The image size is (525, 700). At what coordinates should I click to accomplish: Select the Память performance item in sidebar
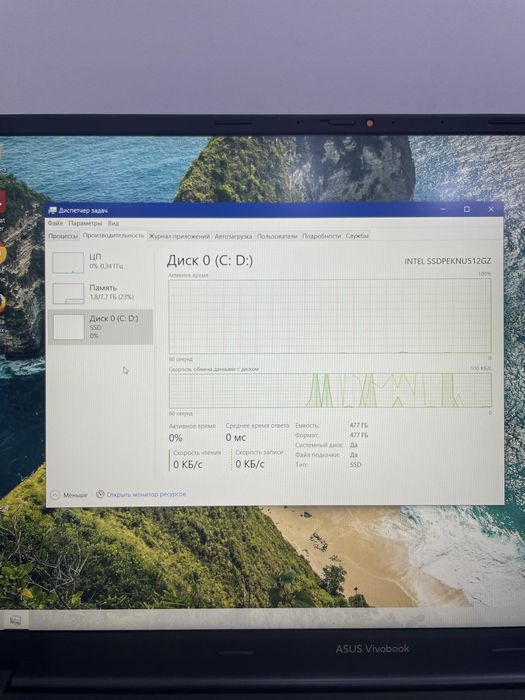[x=100, y=293]
